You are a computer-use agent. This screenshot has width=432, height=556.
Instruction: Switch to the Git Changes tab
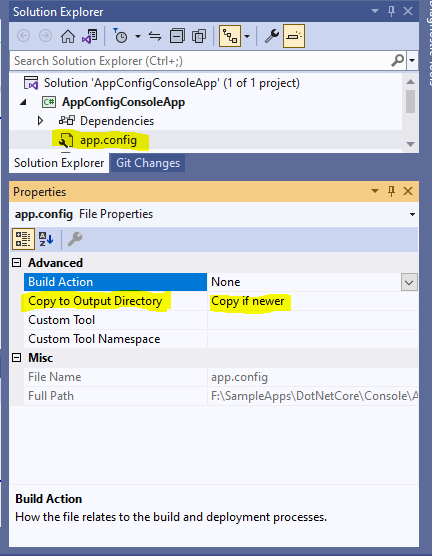tap(148, 163)
